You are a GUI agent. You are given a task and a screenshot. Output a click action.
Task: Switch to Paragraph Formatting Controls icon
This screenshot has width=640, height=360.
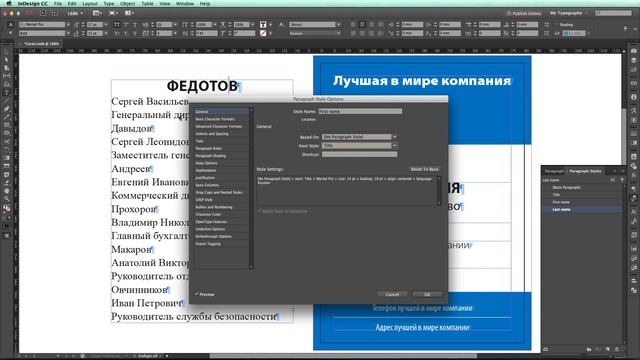click(11, 33)
